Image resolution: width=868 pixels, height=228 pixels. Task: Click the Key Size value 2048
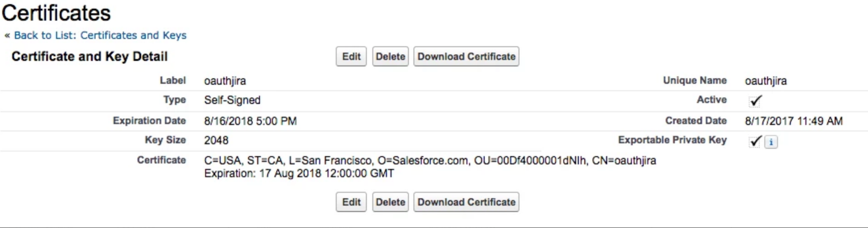216,141
